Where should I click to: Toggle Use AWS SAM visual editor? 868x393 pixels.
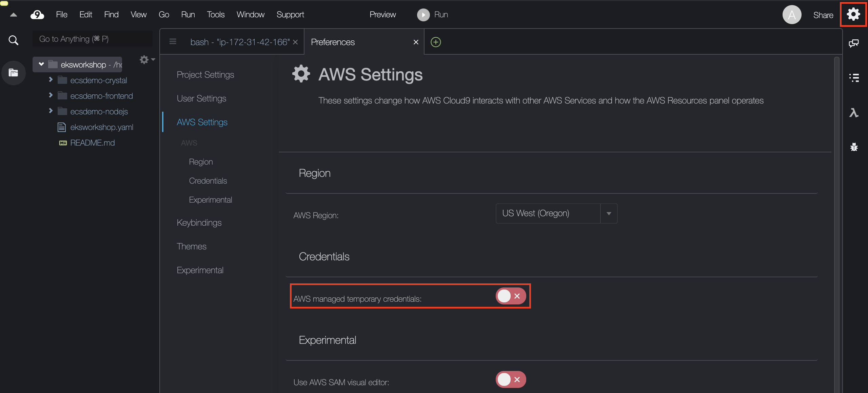click(511, 379)
